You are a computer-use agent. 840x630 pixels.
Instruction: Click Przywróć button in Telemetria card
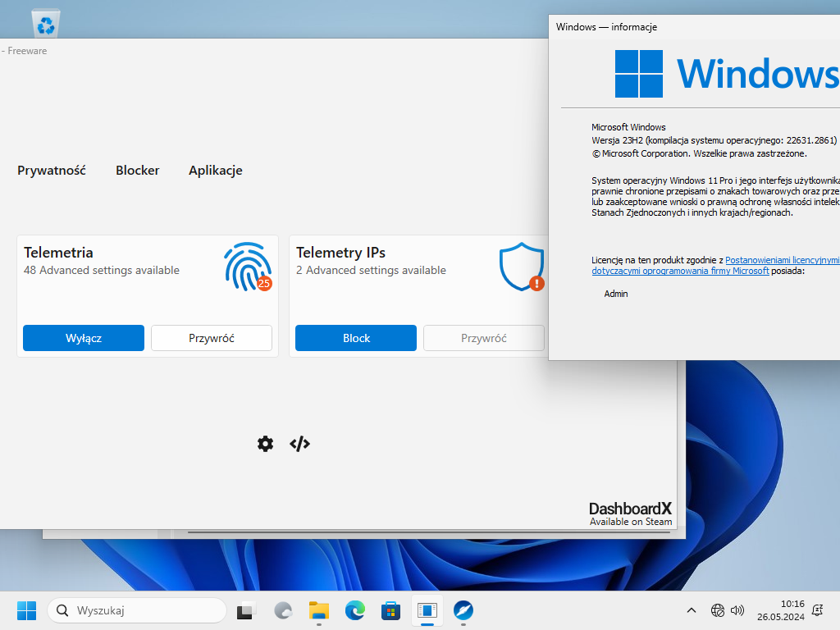[212, 338]
